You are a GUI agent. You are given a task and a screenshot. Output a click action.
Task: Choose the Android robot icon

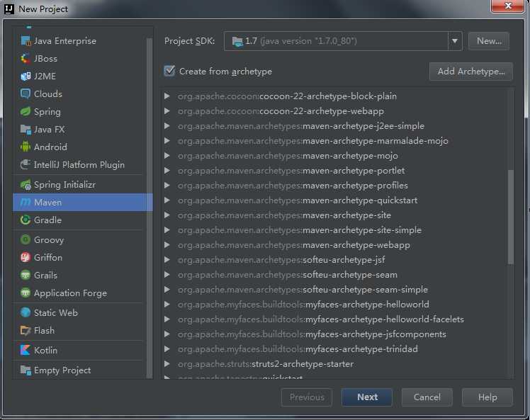point(26,147)
